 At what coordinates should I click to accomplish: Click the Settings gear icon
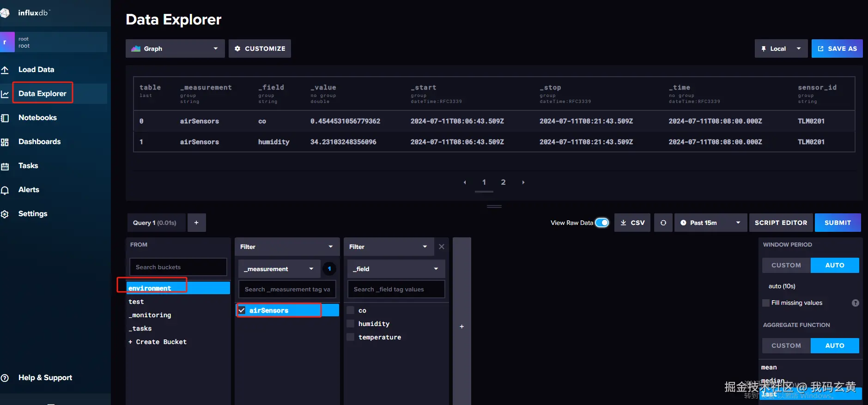(5, 214)
